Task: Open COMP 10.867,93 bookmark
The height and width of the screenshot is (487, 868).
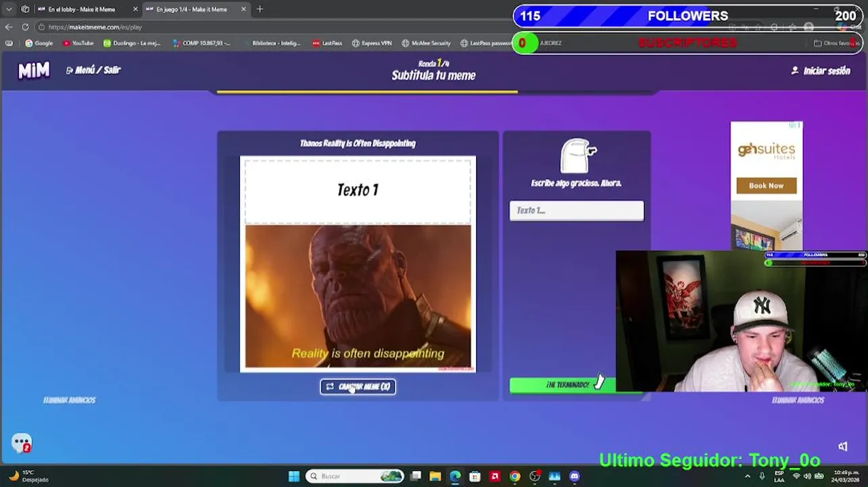Action: 201,43
